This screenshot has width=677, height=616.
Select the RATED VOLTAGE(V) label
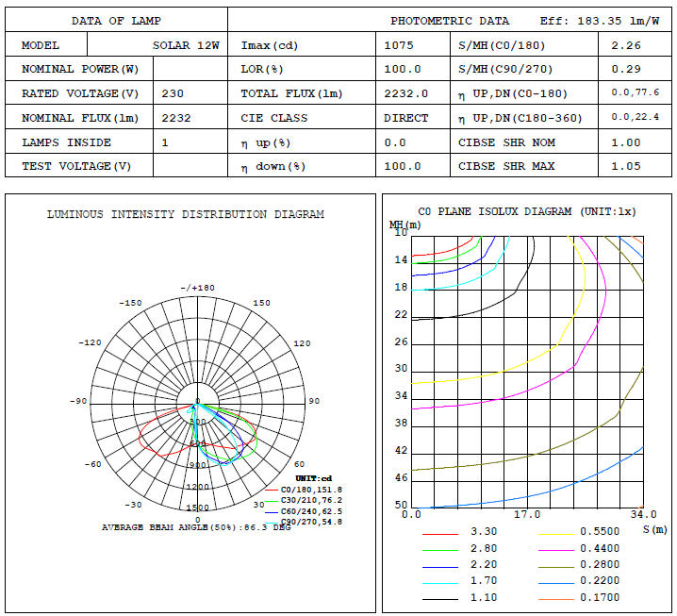pyautogui.click(x=80, y=93)
